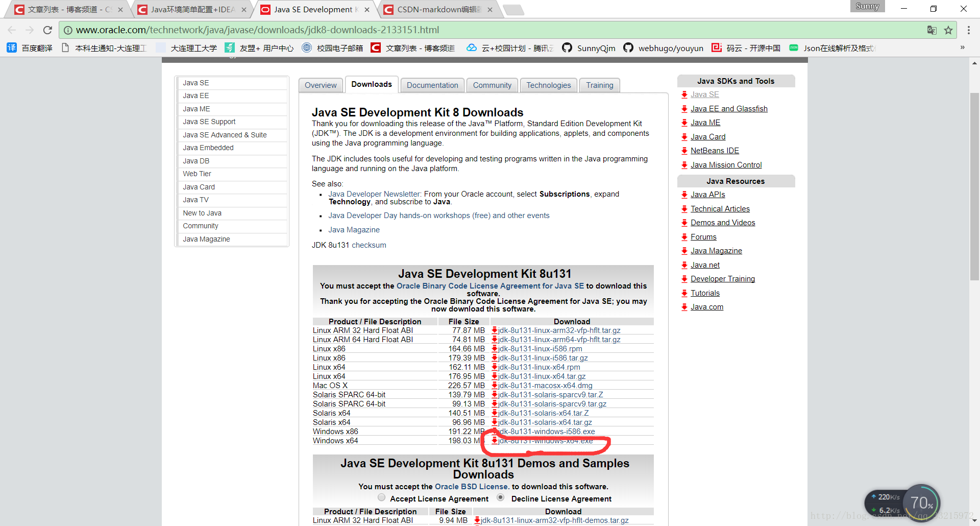Open Demos and Videos sidebar link
Screen dimensions: 980x526
(x=723, y=223)
